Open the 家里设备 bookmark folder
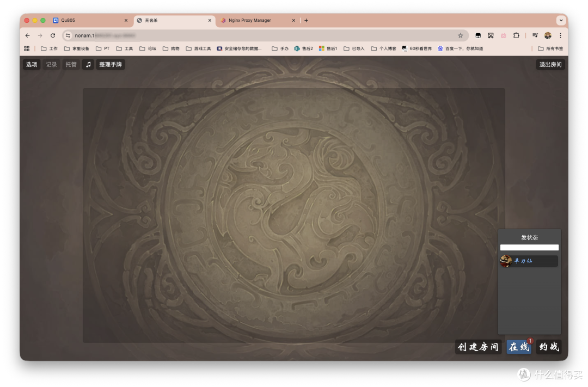This screenshot has height=387, width=588. 77,48
